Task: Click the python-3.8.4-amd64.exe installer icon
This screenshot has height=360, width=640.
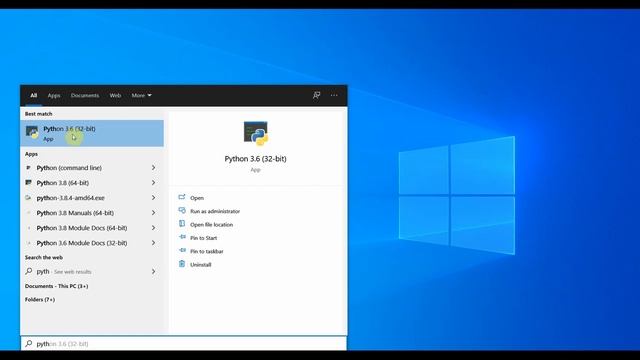Action: pos(28,198)
